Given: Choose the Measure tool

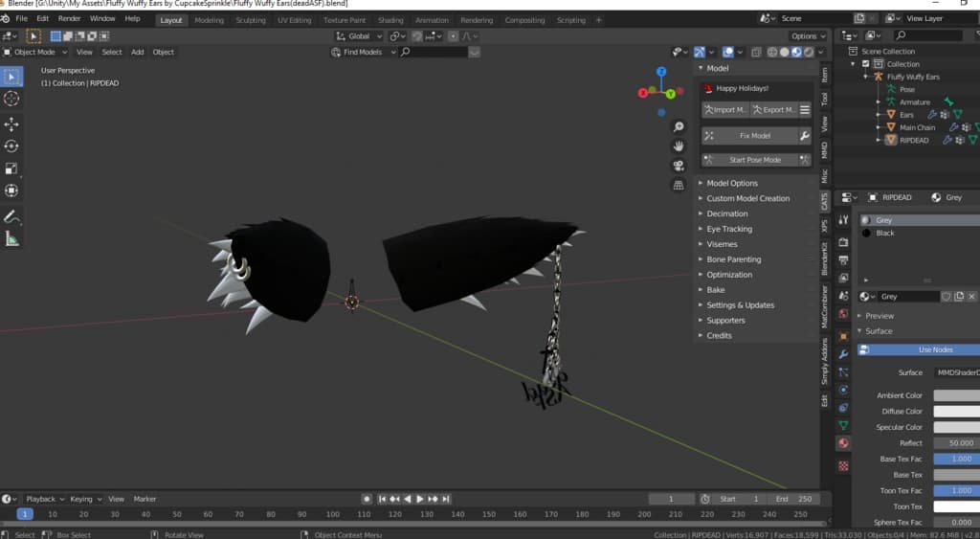Looking at the screenshot, I should [11, 238].
